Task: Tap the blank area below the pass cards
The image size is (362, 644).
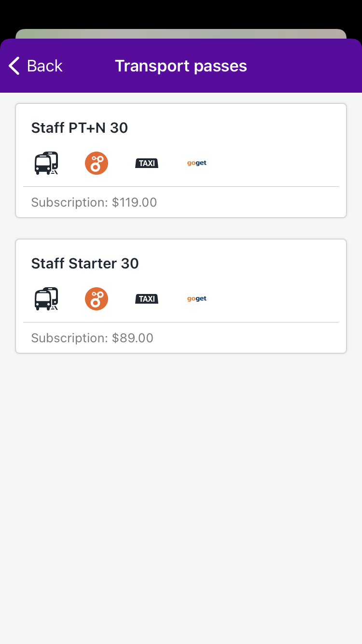Action: (181, 483)
